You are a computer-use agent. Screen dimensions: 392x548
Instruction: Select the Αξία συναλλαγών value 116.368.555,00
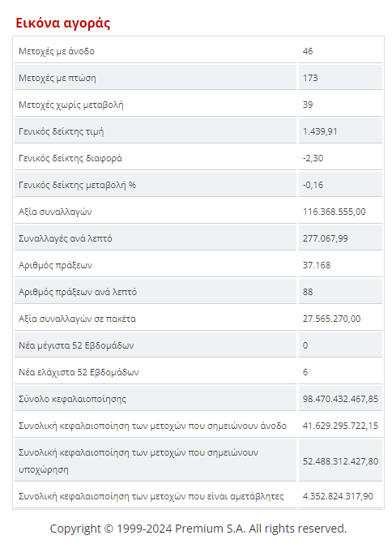334,212
